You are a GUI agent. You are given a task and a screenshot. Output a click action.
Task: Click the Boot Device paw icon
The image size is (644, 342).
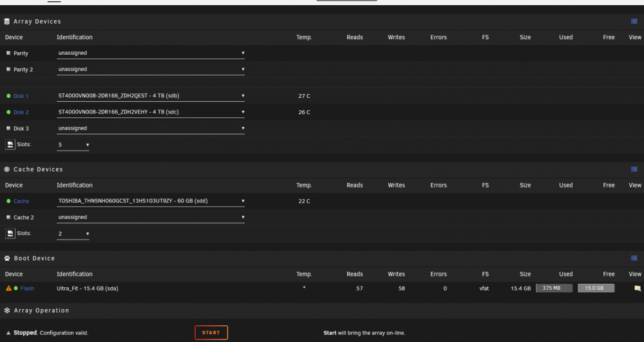7,258
